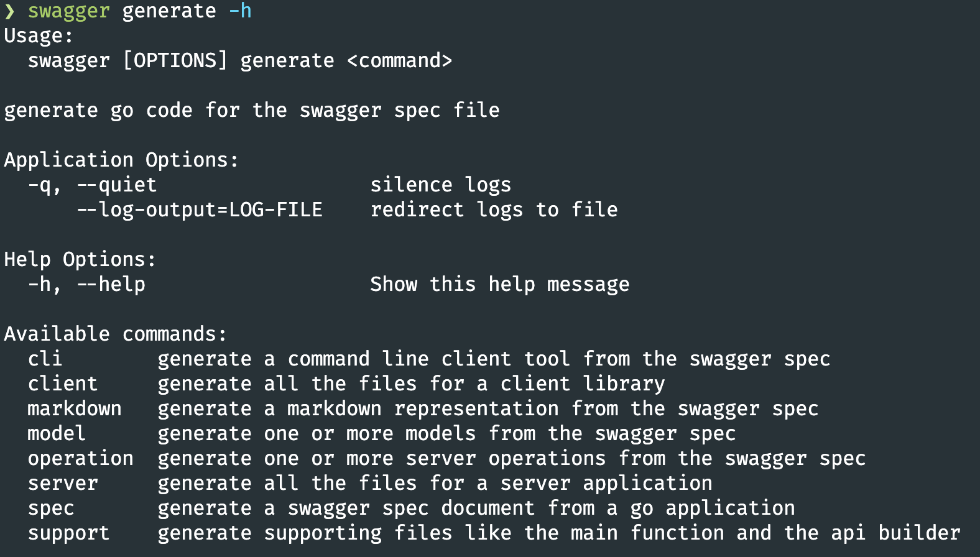Screen dimensions: 980x557
Task: Click the client command name
Action: [x=63, y=384]
